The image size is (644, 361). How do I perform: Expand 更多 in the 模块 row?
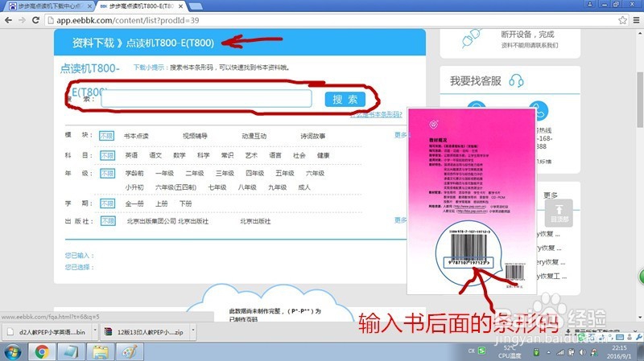[400, 135]
